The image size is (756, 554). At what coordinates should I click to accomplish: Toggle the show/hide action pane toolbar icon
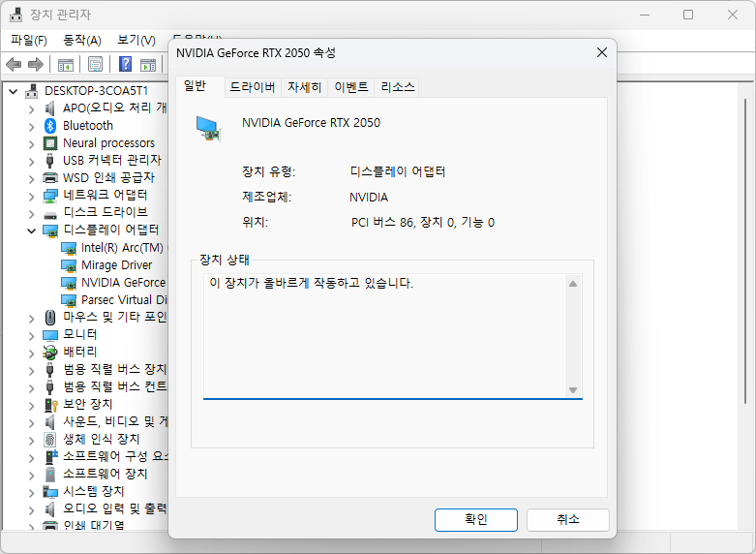(x=148, y=64)
